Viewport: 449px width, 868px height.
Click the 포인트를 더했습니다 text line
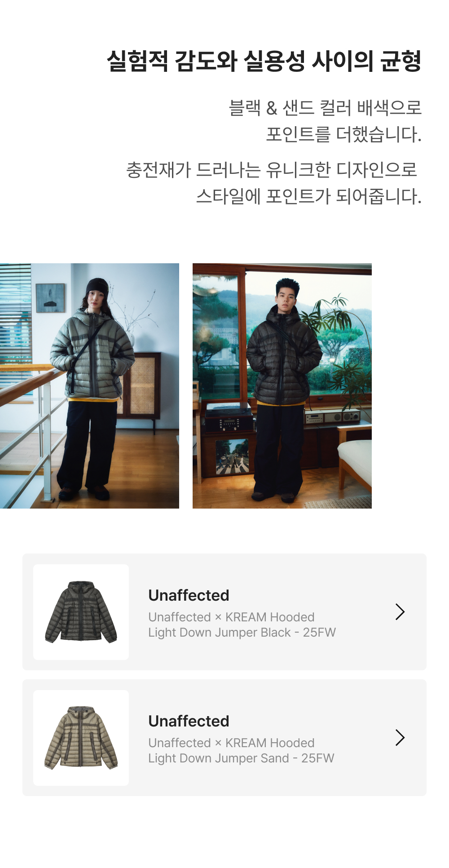344,134
